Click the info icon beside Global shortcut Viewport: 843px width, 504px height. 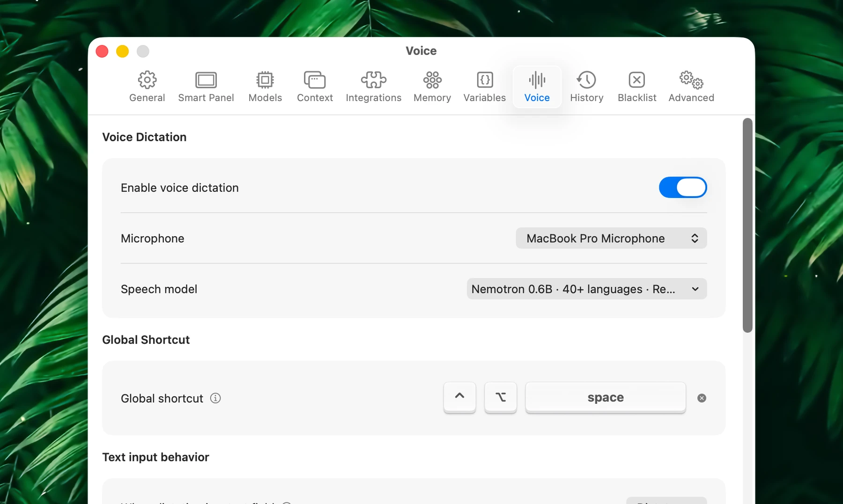click(x=215, y=398)
